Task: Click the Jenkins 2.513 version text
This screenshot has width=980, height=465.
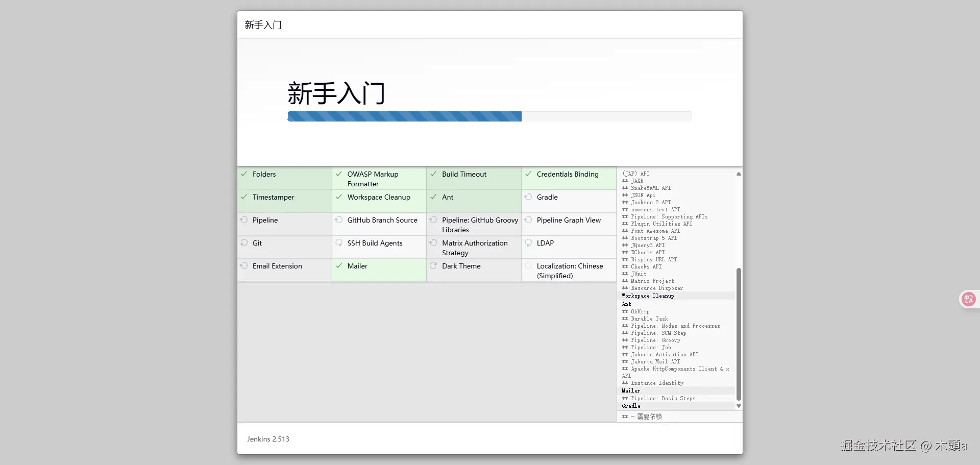Action: point(268,439)
